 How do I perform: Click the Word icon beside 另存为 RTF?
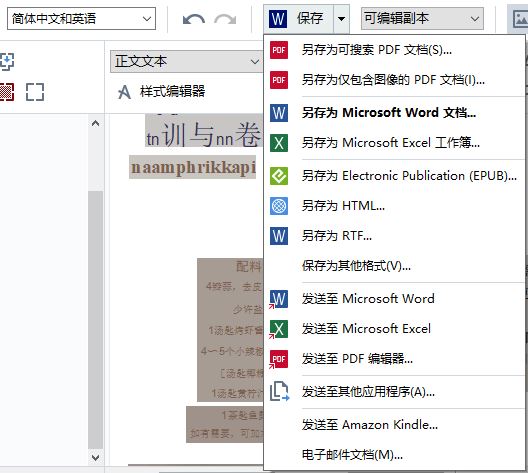click(279, 236)
